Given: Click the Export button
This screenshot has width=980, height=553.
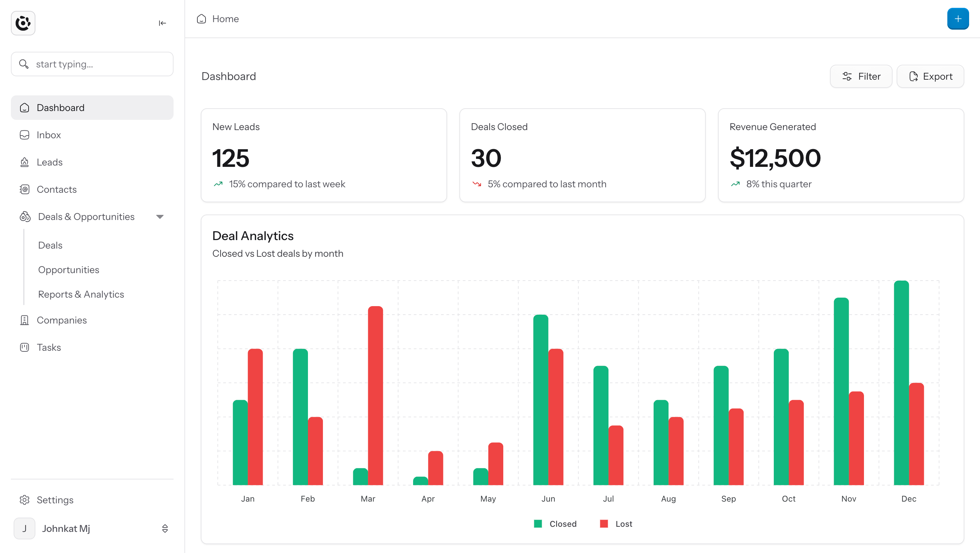Looking at the screenshot, I should coord(930,76).
